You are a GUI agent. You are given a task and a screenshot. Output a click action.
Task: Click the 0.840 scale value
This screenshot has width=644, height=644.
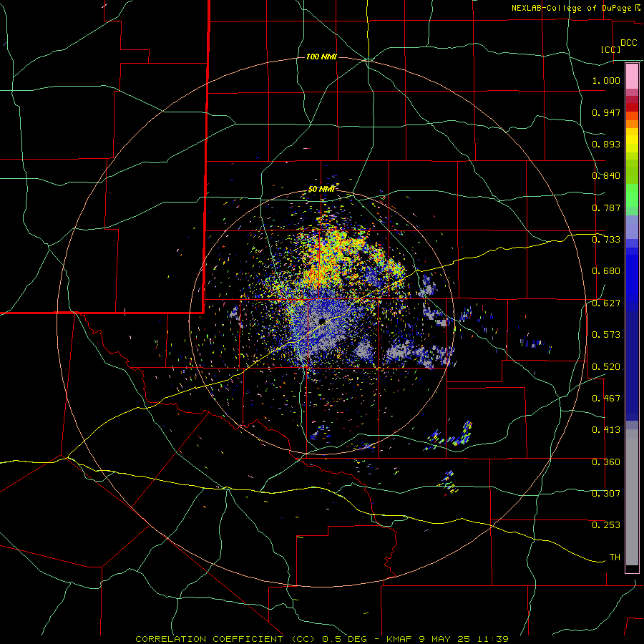(606, 176)
